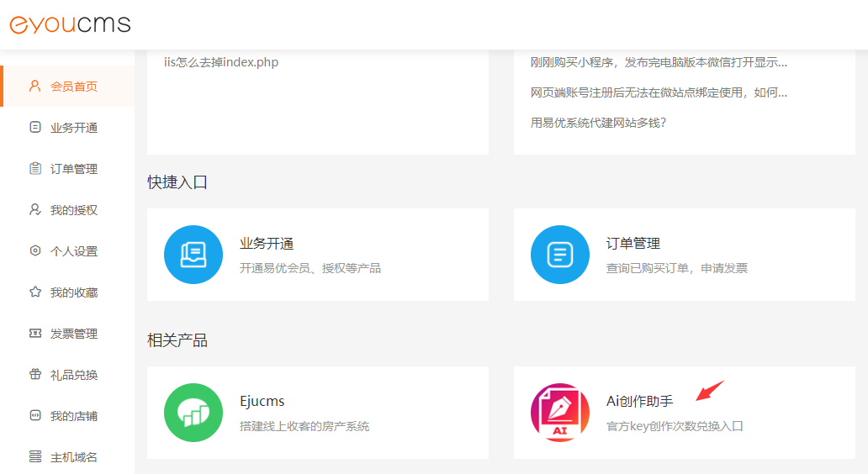Open 我的店铺 sidebar item
Screen dimensions: 868x474
pyautogui.click(x=67, y=416)
